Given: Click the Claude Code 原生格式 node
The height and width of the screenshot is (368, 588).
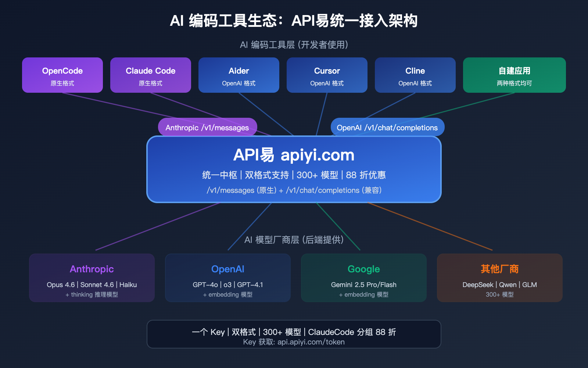Looking at the screenshot, I should point(150,75).
